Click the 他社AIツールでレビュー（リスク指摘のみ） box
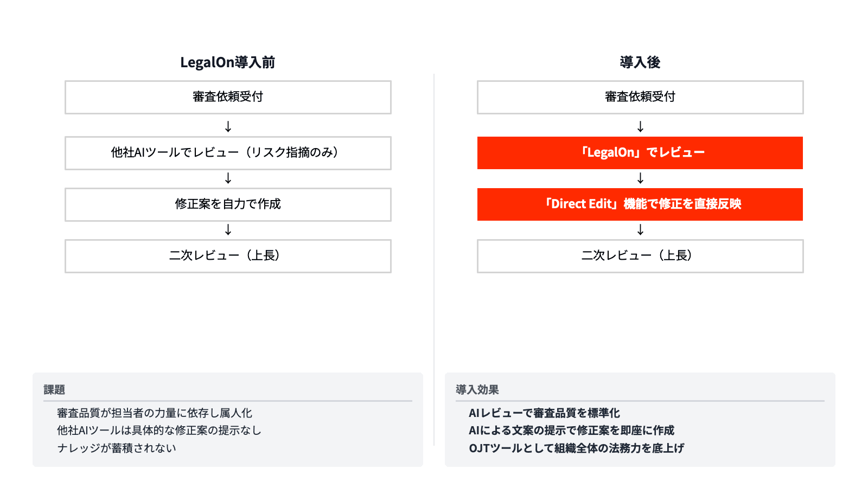The image size is (868, 488). pyautogui.click(x=228, y=153)
